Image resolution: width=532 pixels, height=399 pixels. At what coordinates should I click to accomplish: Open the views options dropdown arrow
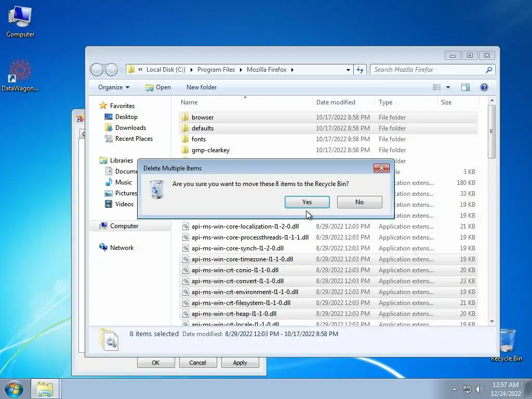tap(448, 87)
